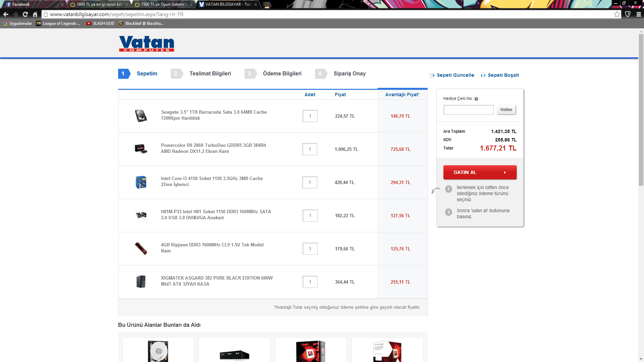Click the Sepeti Güncelle link
This screenshot has height=362, width=644.
tap(455, 75)
